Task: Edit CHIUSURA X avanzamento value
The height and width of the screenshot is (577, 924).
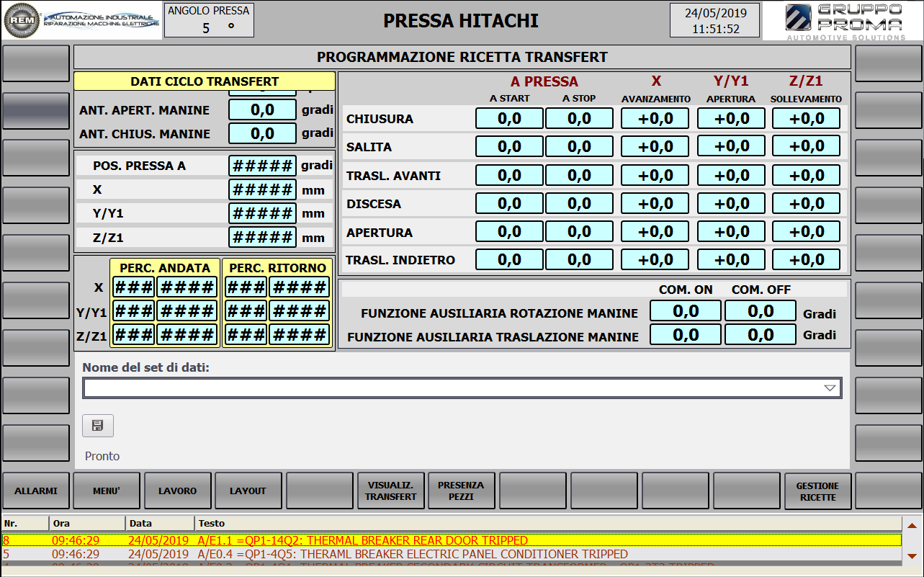Action: pos(655,118)
